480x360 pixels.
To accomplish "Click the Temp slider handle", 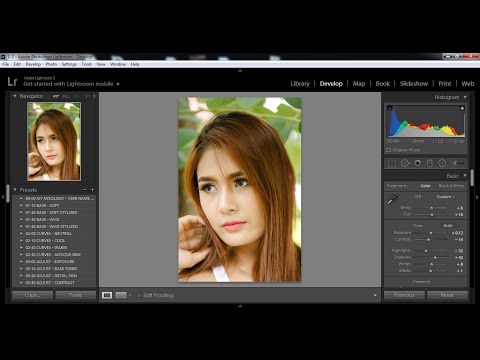I will click(x=432, y=208).
